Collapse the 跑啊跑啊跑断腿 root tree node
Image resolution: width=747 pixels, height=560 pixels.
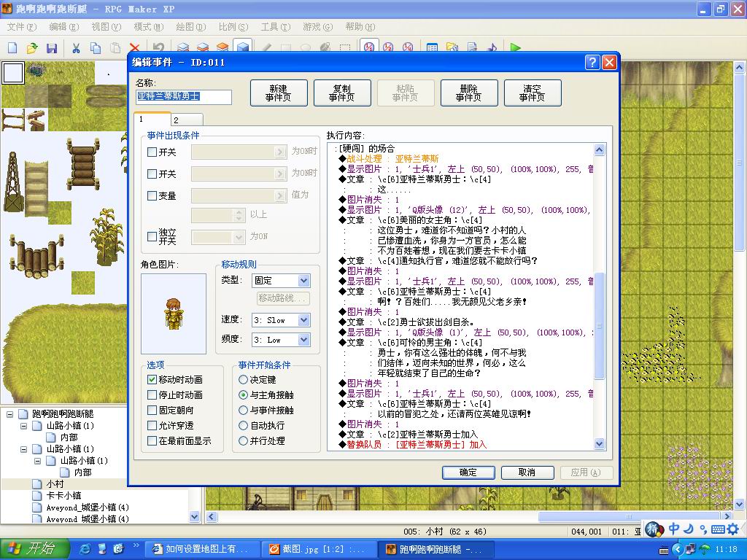point(9,414)
